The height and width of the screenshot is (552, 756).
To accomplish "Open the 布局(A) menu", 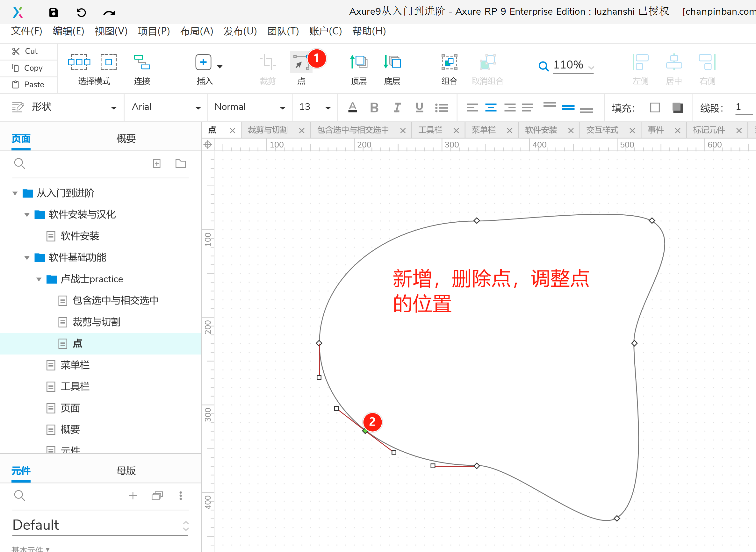I will (x=197, y=31).
